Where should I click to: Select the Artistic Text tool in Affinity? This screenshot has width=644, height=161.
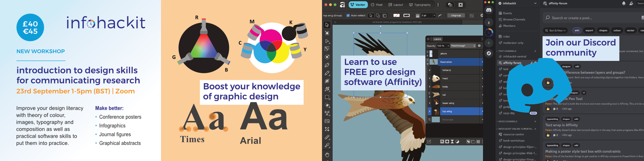tap(327, 113)
